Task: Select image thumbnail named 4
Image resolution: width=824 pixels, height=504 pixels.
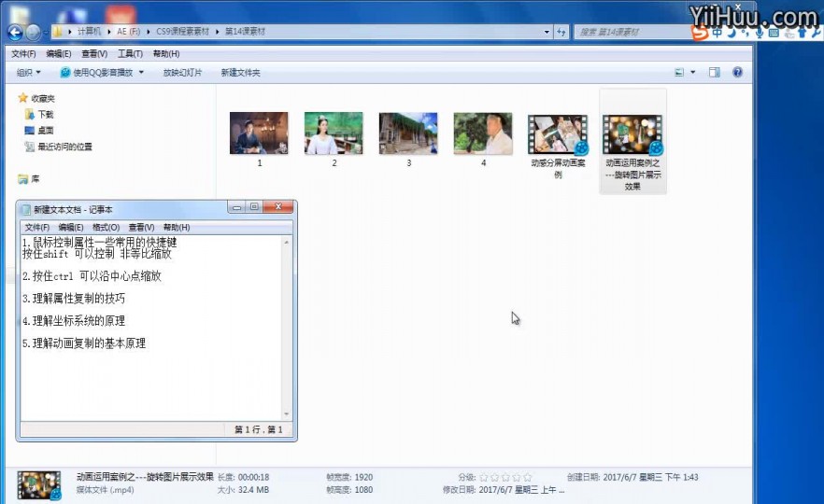Action: tap(483, 133)
